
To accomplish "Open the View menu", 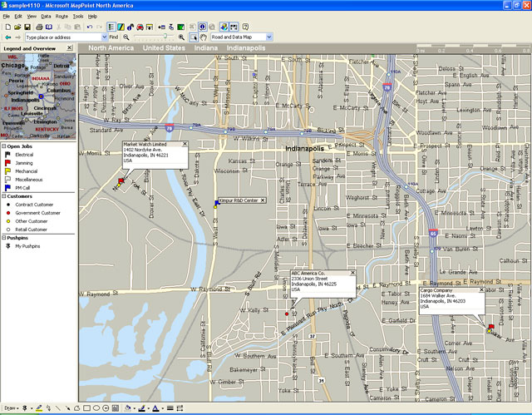I will click(x=32, y=17).
